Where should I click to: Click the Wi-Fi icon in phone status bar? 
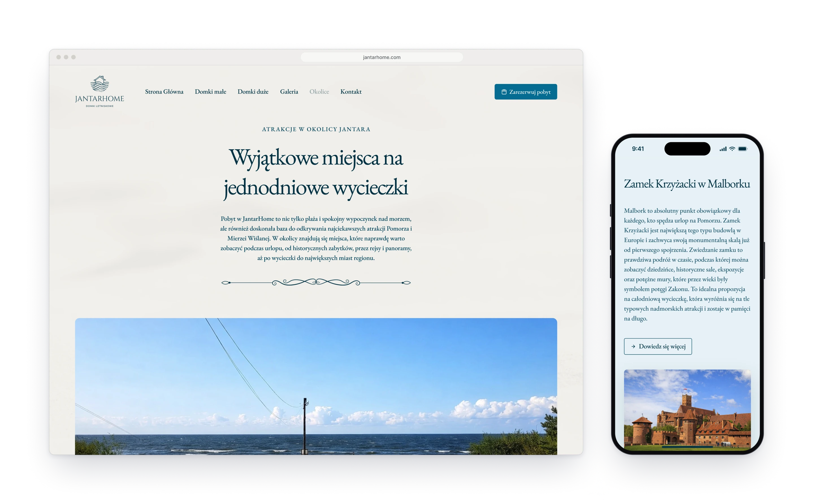pyautogui.click(x=732, y=149)
